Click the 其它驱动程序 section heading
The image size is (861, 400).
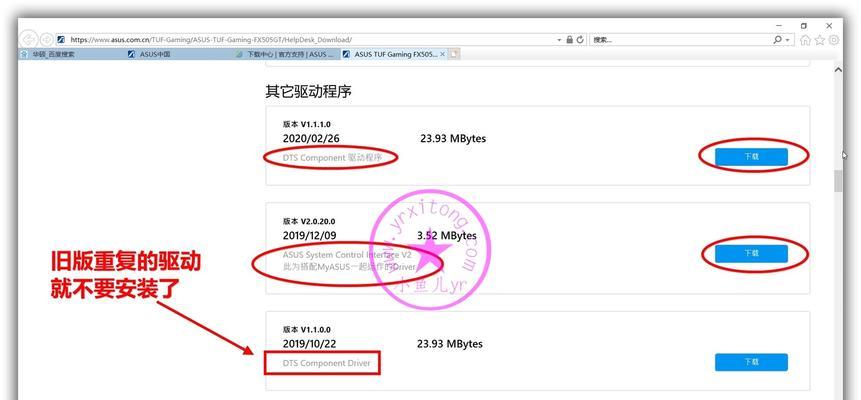point(308,92)
